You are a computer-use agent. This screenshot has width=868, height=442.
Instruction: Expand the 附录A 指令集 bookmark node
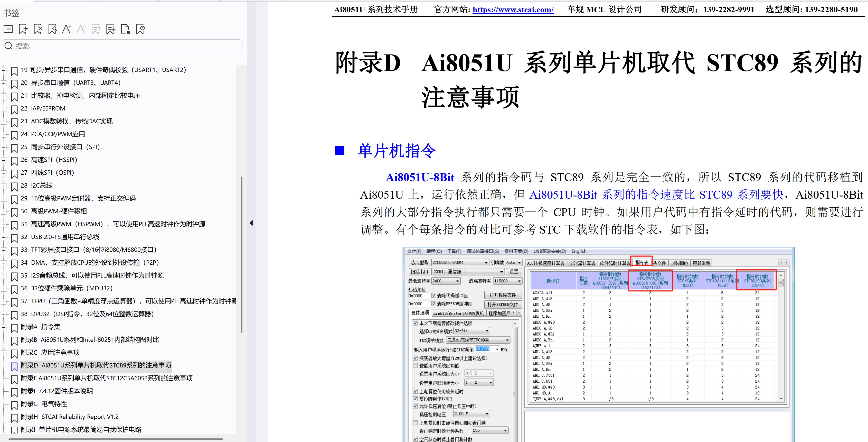[x=3, y=327]
